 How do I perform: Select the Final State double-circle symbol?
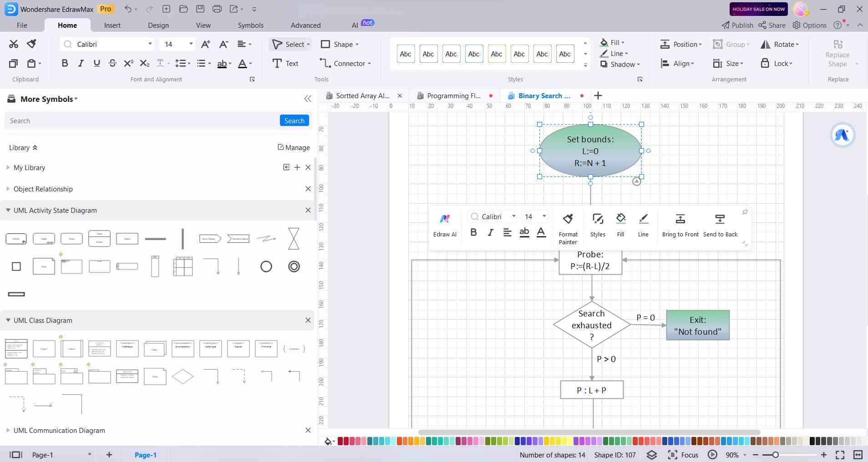click(294, 266)
